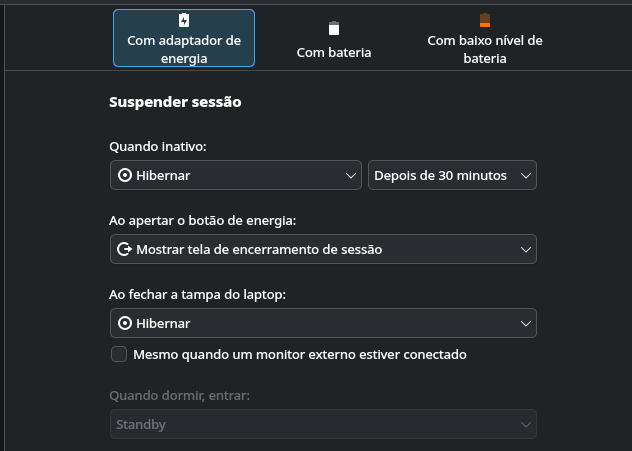Switch to the "Com bateria" tab
Screen dimensions: 632x451
point(334,52)
